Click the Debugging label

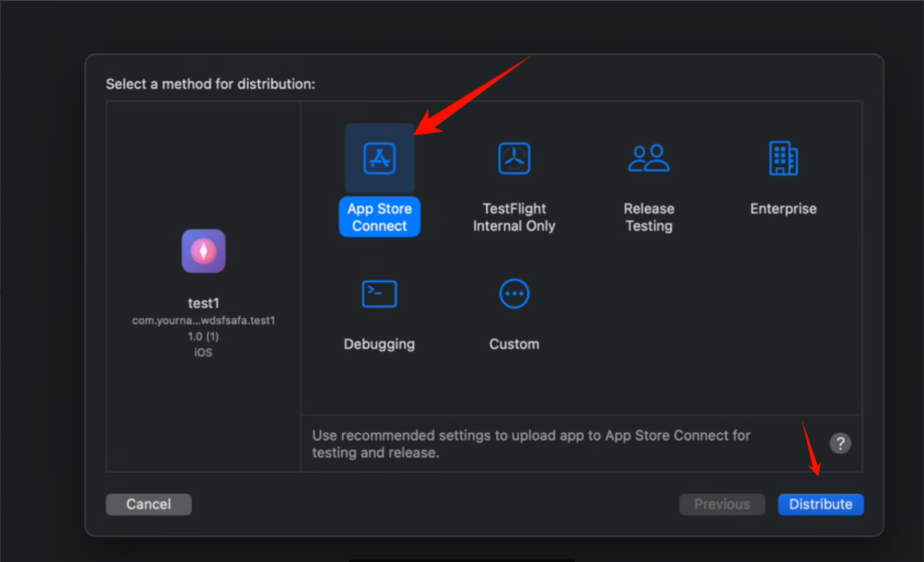coord(380,344)
